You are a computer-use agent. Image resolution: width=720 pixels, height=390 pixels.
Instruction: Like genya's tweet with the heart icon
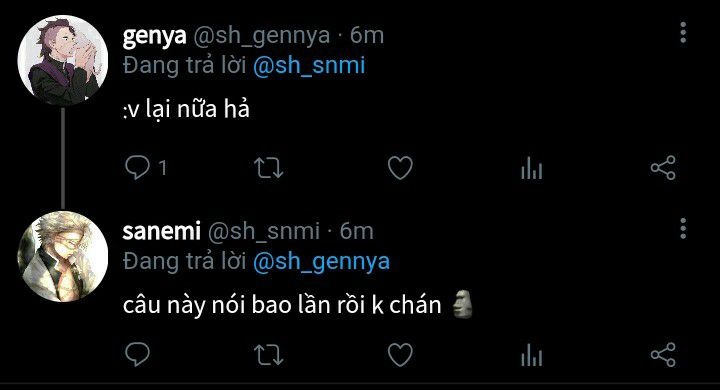400,168
